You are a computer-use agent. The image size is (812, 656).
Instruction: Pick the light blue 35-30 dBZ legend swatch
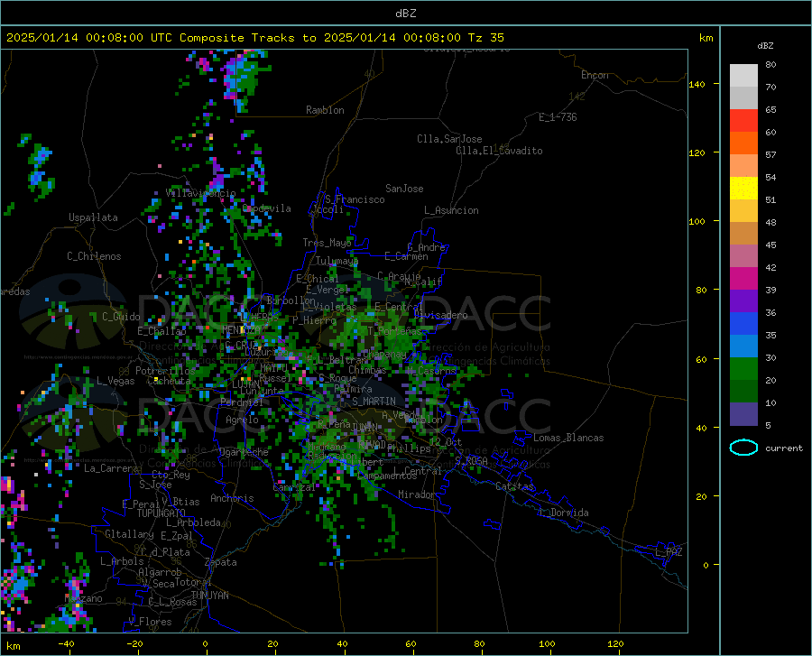(743, 346)
